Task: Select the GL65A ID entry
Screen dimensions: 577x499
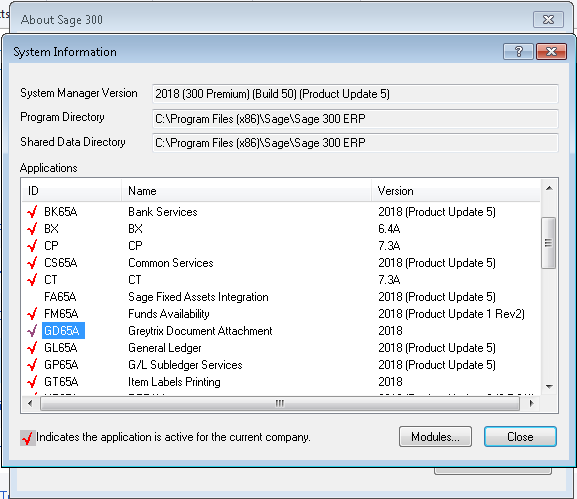Action: tap(61, 348)
